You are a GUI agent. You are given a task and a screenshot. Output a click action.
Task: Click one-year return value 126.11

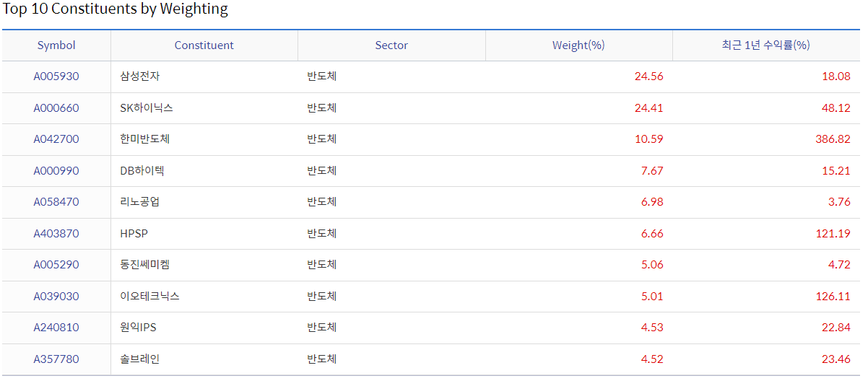(x=833, y=297)
